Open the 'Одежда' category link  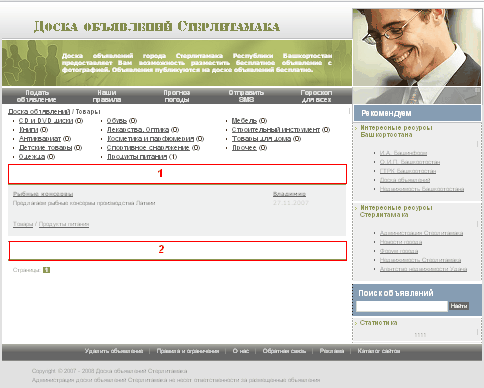click(32, 157)
